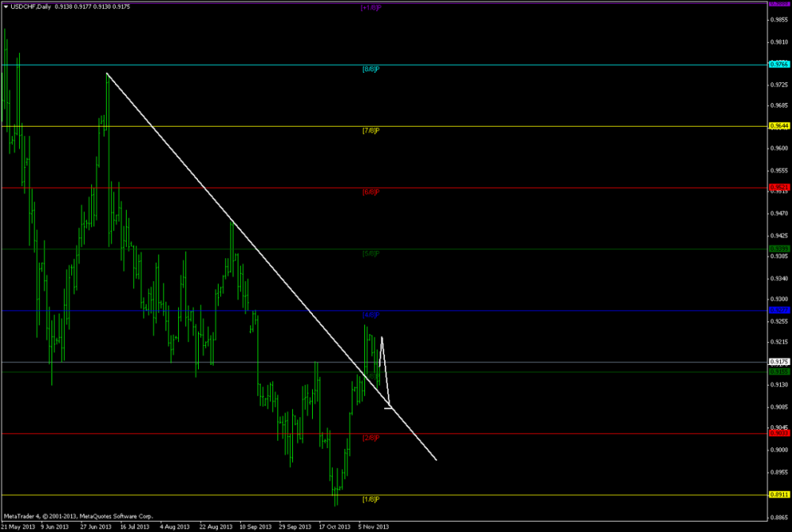792x532 pixels.
Task: Select the red [2/8]P level label
Action: click(371, 438)
